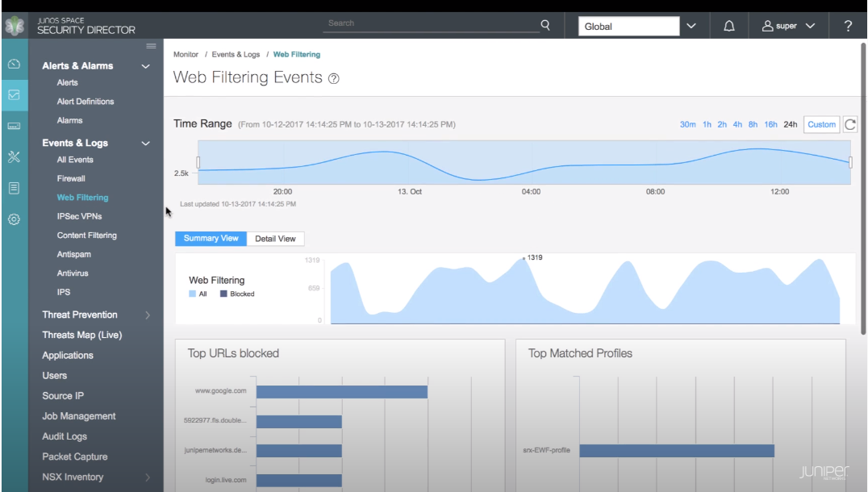Viewport: 868px width, 492px height.
Task: Click the Custom time range button
Action: [x=821, y=124]
